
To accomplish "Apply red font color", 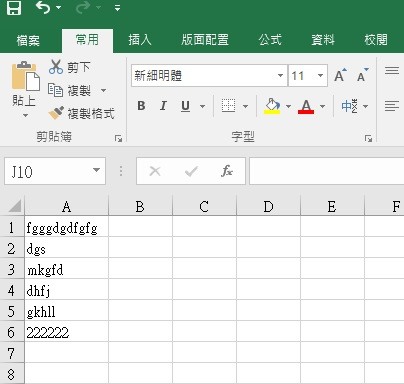I will 306,106.
